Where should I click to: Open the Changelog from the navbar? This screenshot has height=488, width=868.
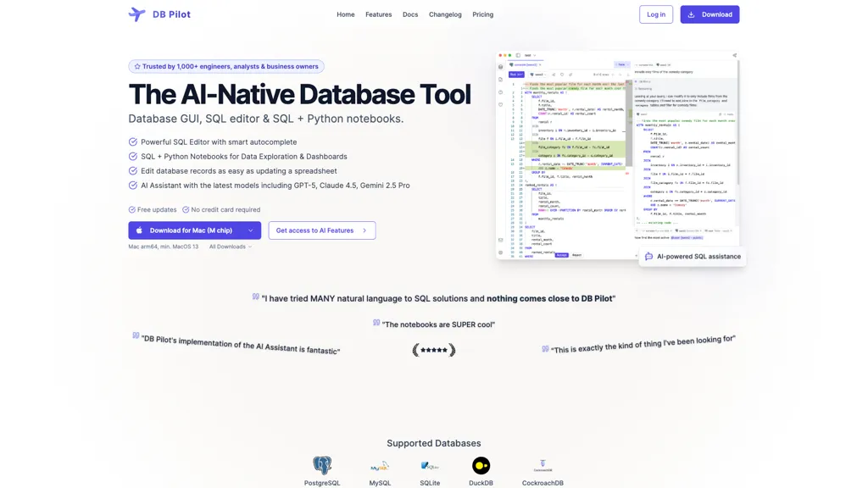click(445, 14)
